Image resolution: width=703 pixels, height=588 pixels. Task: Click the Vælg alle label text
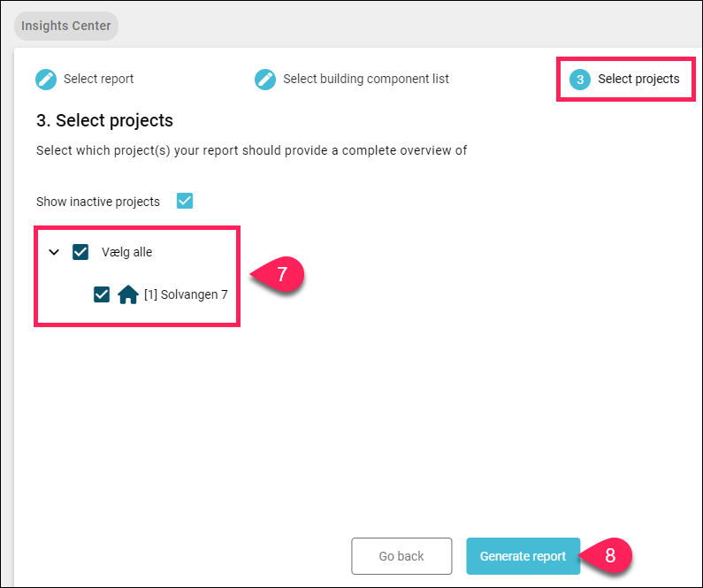click(126, 252)
